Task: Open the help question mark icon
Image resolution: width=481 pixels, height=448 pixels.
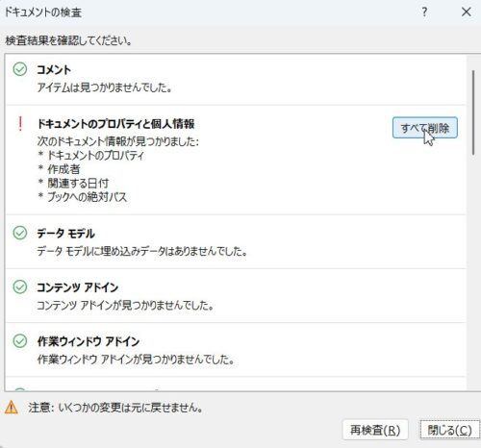Action: coord(424,12)
